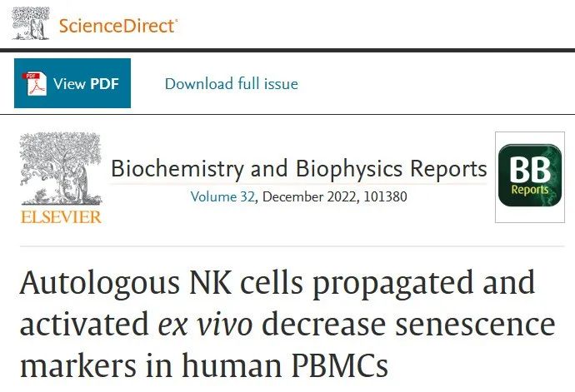
Task: Click the Elsevier tree logo in header
Action: pos(31,23)
